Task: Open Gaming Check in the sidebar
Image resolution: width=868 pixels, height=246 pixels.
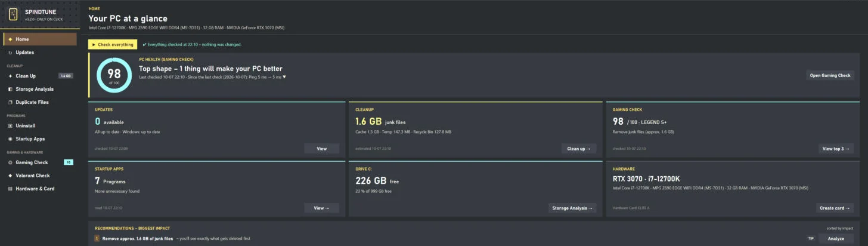Action: [39, 162]
